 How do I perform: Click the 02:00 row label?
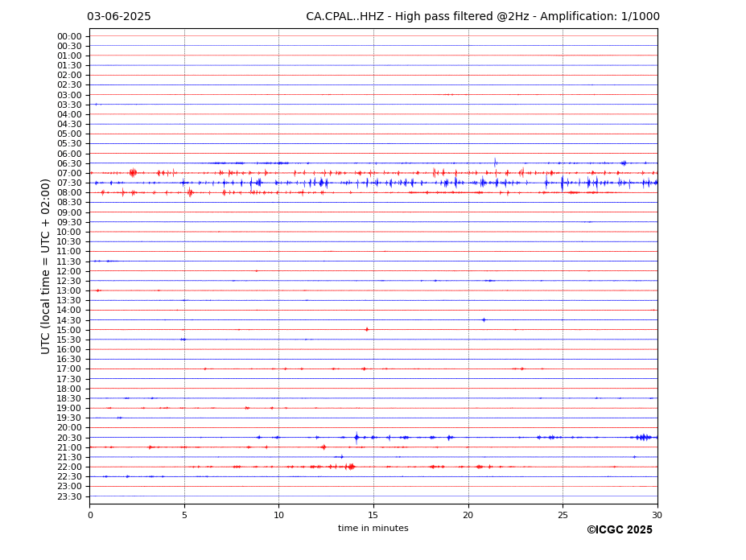click(69, 75)
